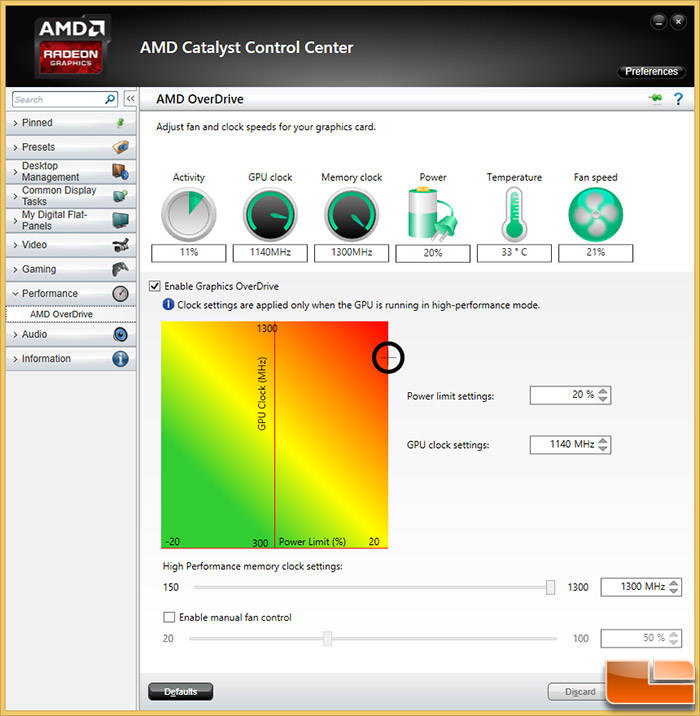Click the Desktop Management icon
This screenshot has height=716, width=700.
[x=121, y=172]
